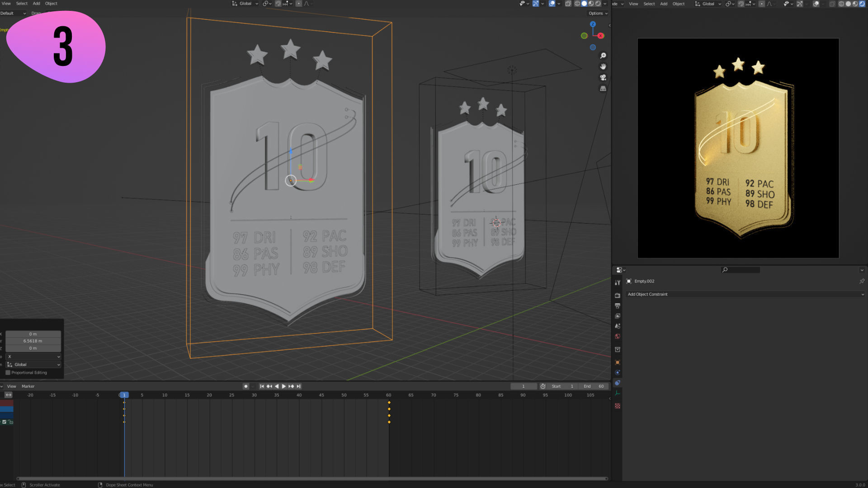Open Object menu in right viewport header
The width and height of the screenshot is (868, 488).
(x=678, y=4)
